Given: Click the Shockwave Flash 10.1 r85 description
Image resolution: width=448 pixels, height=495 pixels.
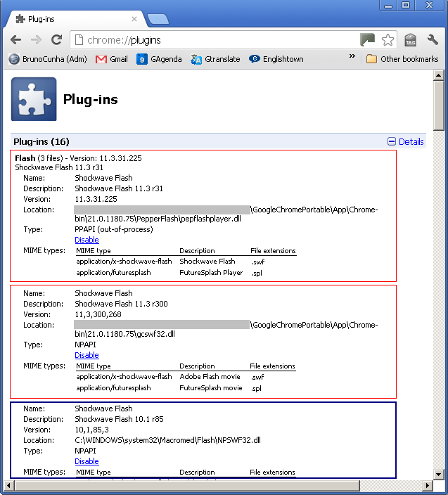Looking at the screenshot, I should (119, 419).
